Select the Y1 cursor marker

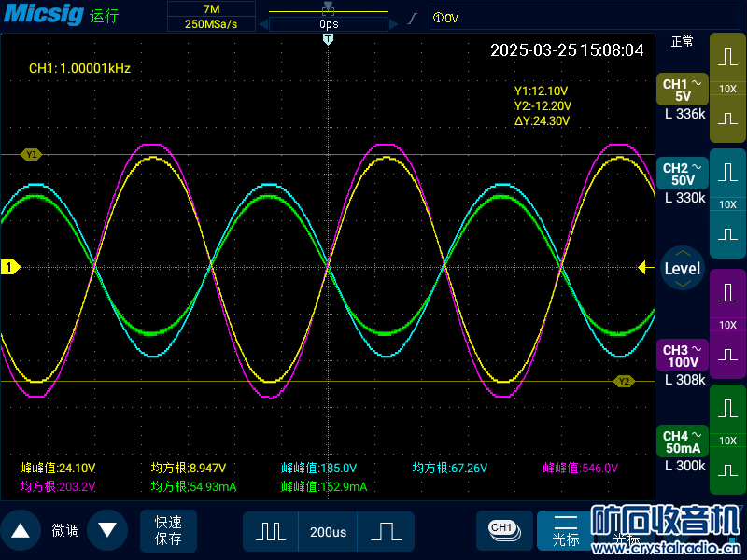[33, 155]
